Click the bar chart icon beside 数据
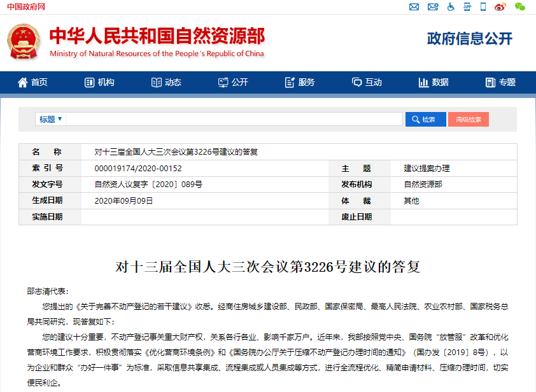 pyautogui.click(x=423, y=82)
